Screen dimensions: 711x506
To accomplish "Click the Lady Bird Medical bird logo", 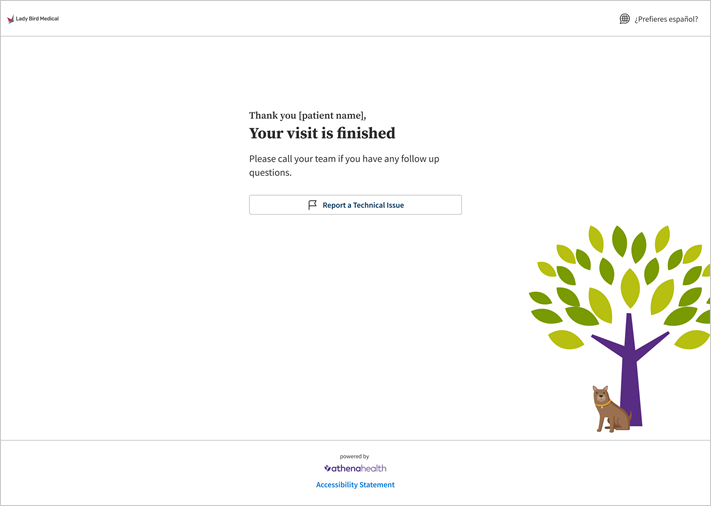I will 10,19.
